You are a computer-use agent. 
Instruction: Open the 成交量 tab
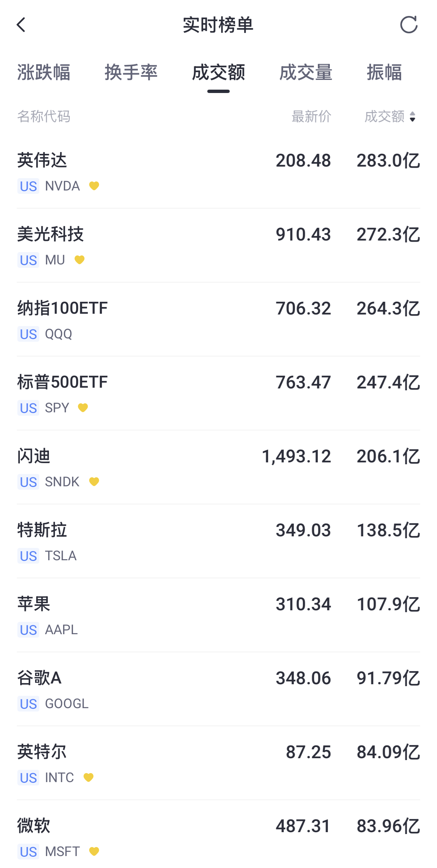point(306,72)
